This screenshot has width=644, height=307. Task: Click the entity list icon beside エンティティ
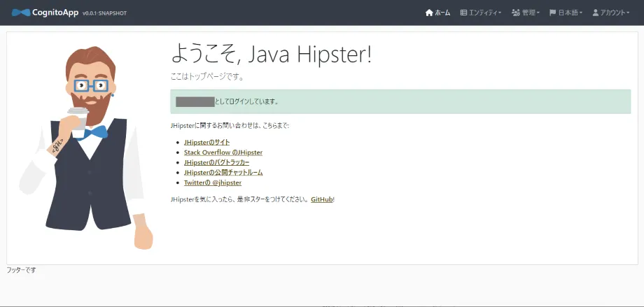463,13
